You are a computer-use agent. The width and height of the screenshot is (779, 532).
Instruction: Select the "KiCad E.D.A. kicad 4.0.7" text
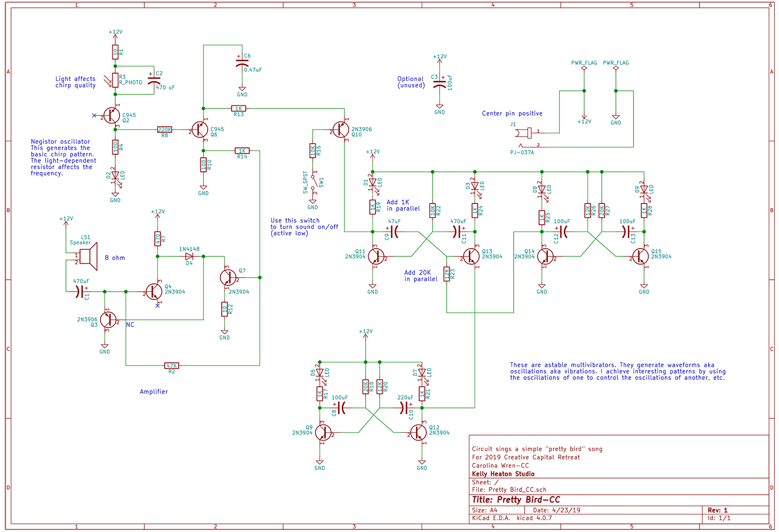coord(512,518)
